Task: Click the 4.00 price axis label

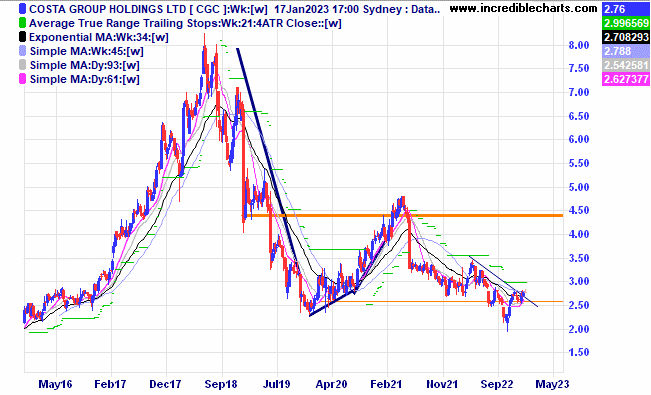Action: coord(579,234)
